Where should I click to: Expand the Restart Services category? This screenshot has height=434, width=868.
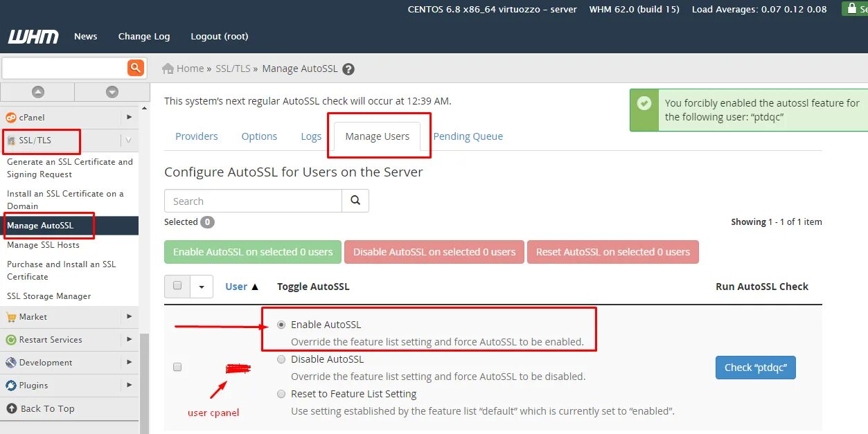click(130, 339)
